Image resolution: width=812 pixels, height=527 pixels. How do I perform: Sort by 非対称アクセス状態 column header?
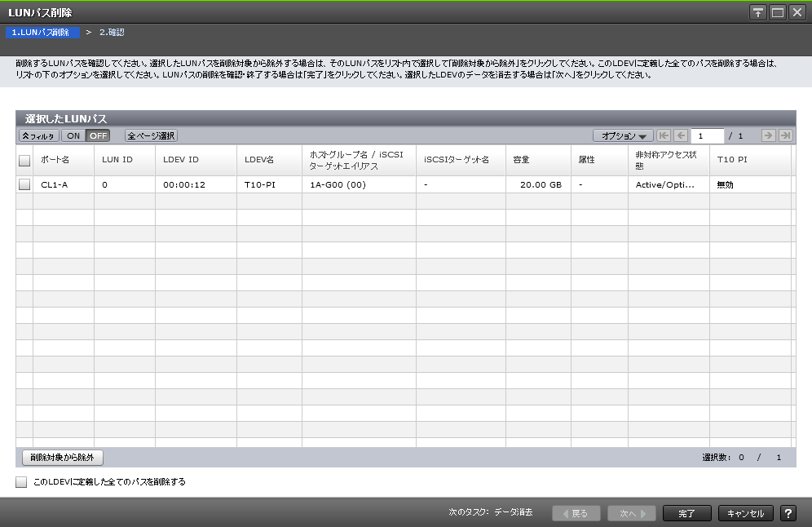pyautogui.click(x=669, y=160)
